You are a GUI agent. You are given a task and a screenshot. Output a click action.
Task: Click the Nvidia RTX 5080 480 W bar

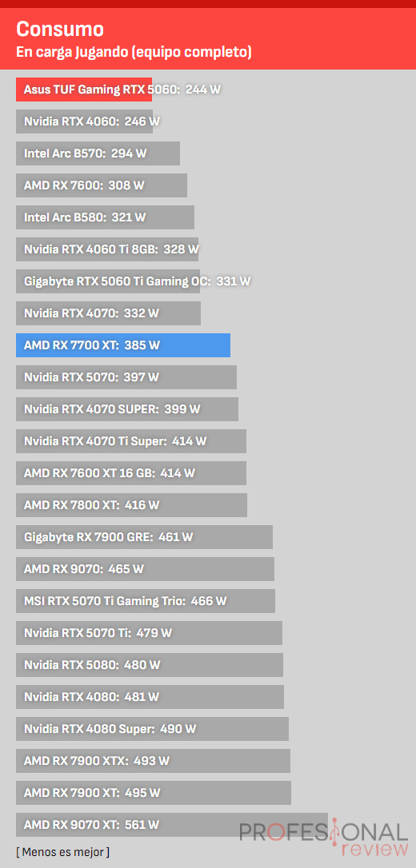pos(150,665)
